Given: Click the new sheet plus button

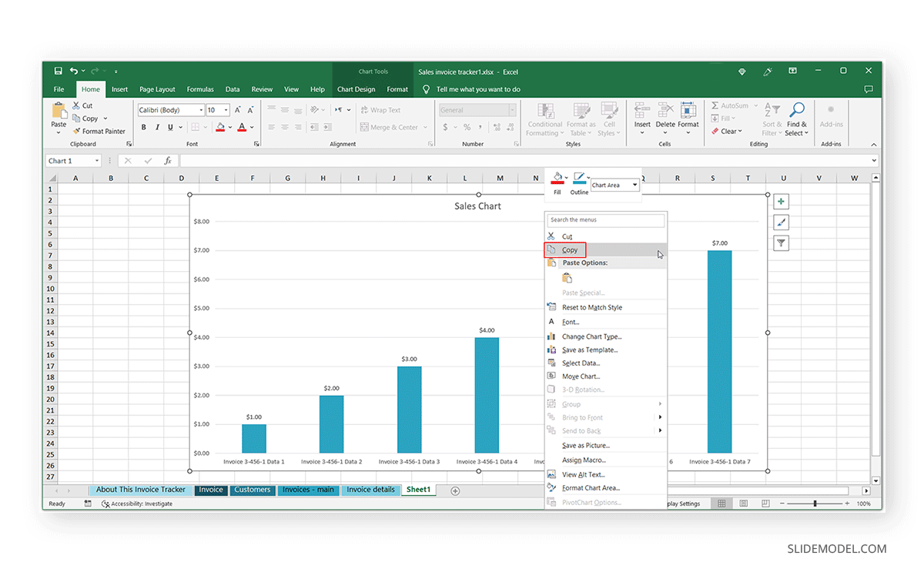Looking at the screenshot, I should coord(454,490).
